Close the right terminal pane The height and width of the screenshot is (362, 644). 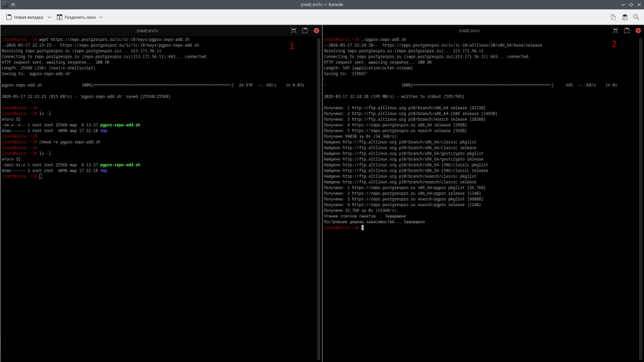[638, 30]
